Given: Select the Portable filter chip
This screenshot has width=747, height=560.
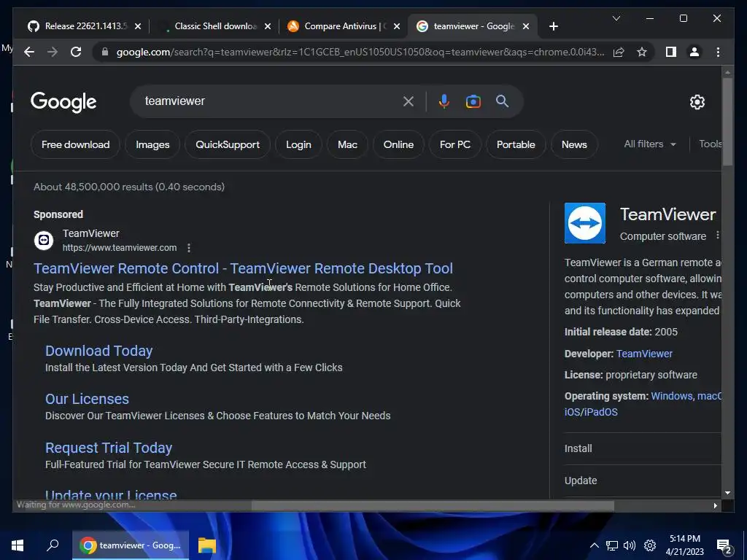Looking at the screenshot, I should [516, 145].
